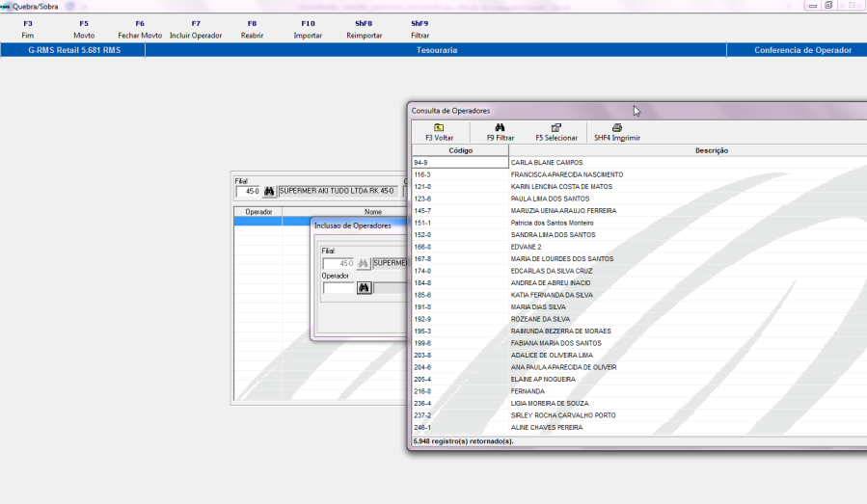867x504 pixels.
Task: Click the Filial code field 45-0 in main window
Action: (248, 191)
